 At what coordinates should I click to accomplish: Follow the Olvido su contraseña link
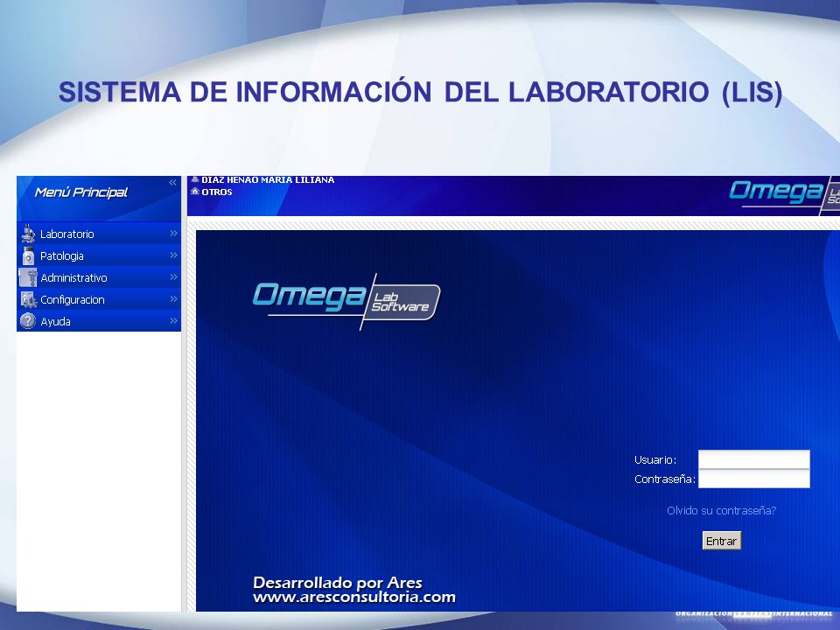point(721,510)
